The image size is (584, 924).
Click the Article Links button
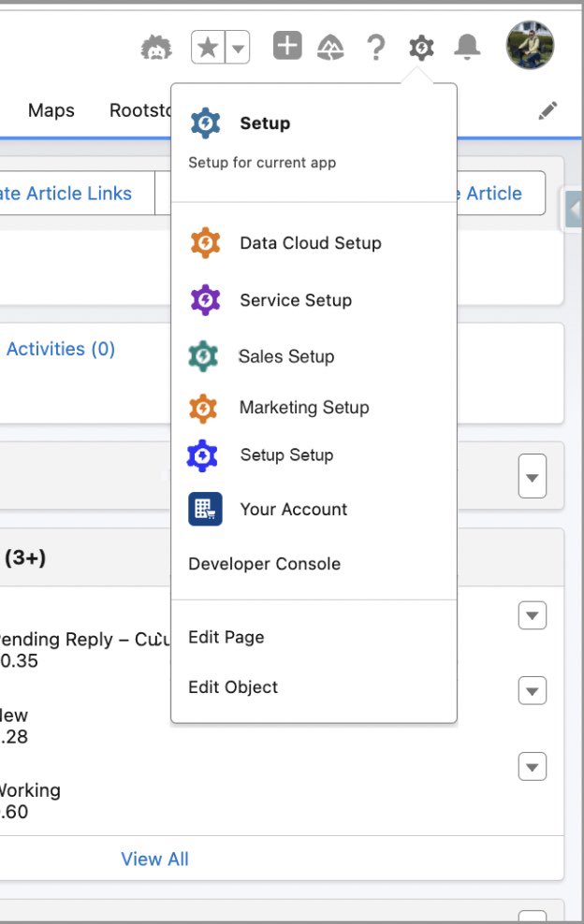78,193
